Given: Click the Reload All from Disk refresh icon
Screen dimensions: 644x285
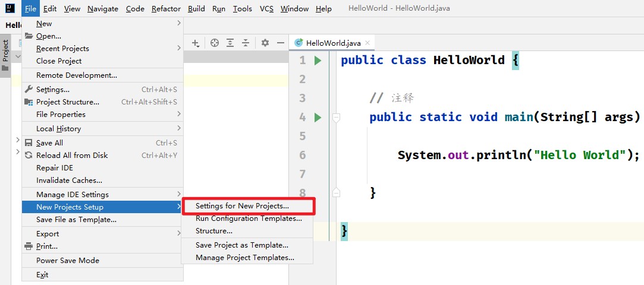Looking at the screenshot, I should 29,155.
